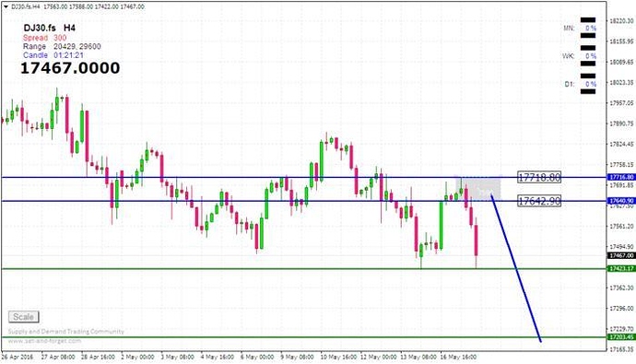The width and height of the screenshot is (636, 364).
Task: Click the 16 May 16:00 time label
Action: pos(458,358)
